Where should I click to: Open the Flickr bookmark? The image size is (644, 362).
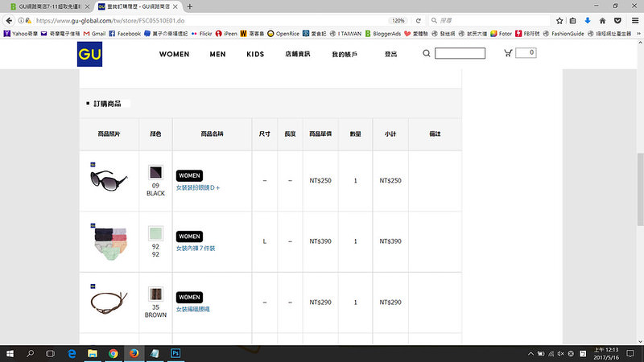(x=202, y=34)
